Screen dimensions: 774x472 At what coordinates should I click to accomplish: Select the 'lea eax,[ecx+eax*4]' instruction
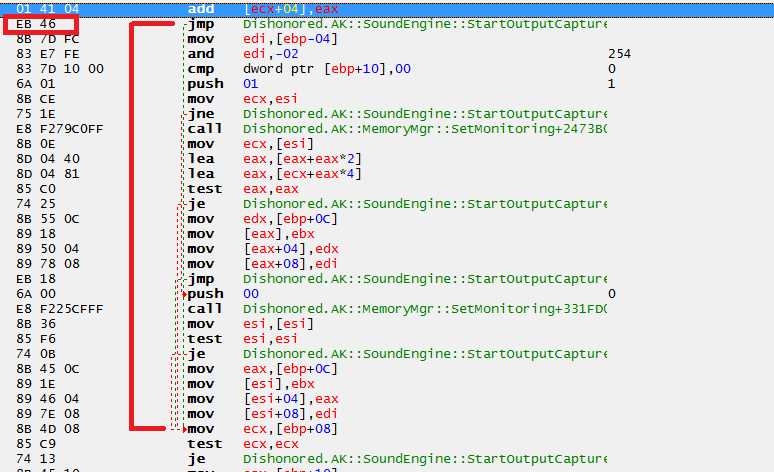click(274, 174)
